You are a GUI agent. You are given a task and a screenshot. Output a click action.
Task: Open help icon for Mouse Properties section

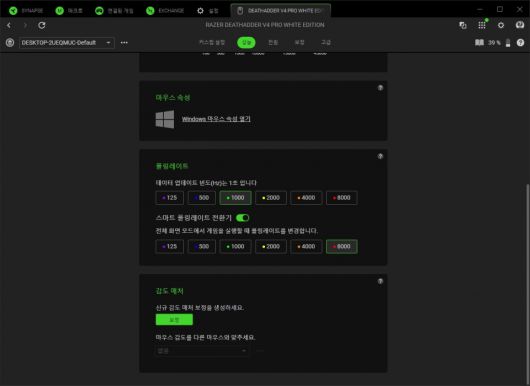point(380,88)
